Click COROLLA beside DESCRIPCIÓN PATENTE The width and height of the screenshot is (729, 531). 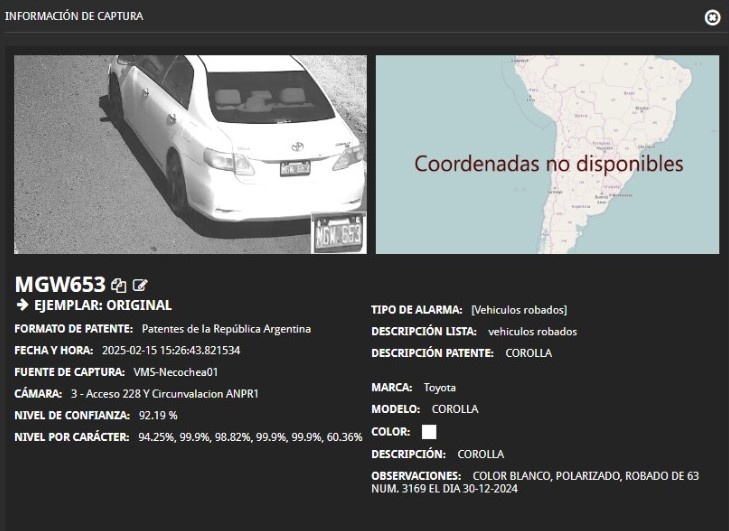pyautogui.click(x=528, y=353)
